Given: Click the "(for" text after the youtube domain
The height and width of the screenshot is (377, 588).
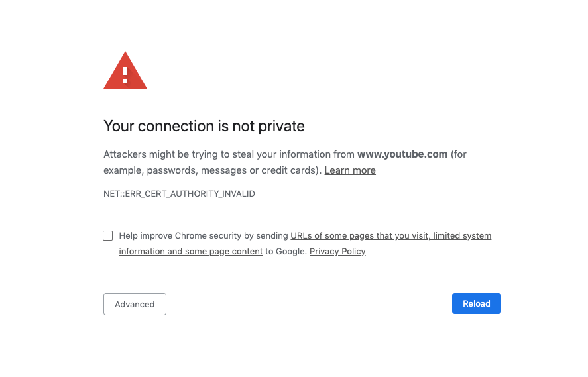Looking at the screenshot, I should (x=459, y=154).
